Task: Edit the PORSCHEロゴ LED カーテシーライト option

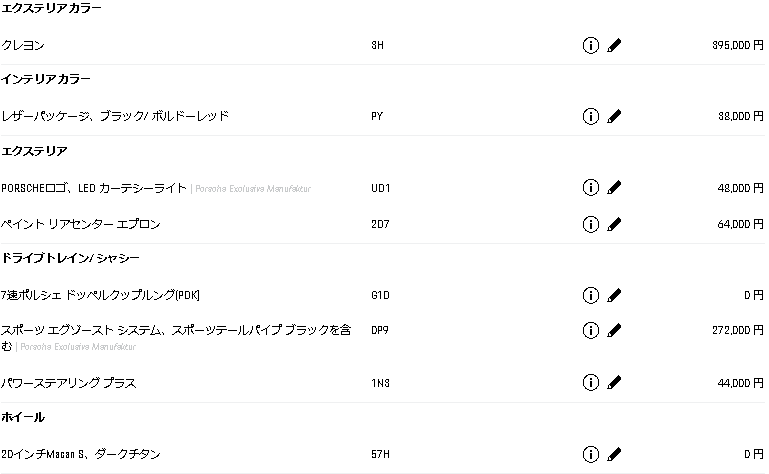Action: (x=614, y=187)
